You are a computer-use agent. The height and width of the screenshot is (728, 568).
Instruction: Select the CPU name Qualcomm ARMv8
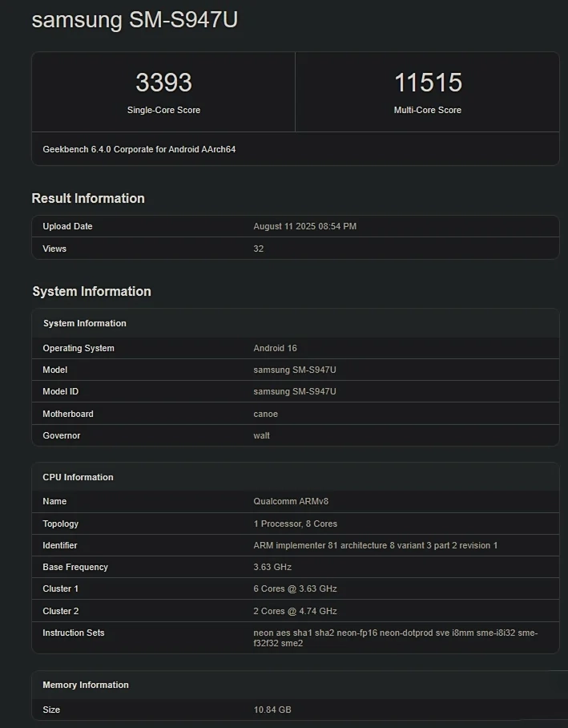tap(291, 501)
